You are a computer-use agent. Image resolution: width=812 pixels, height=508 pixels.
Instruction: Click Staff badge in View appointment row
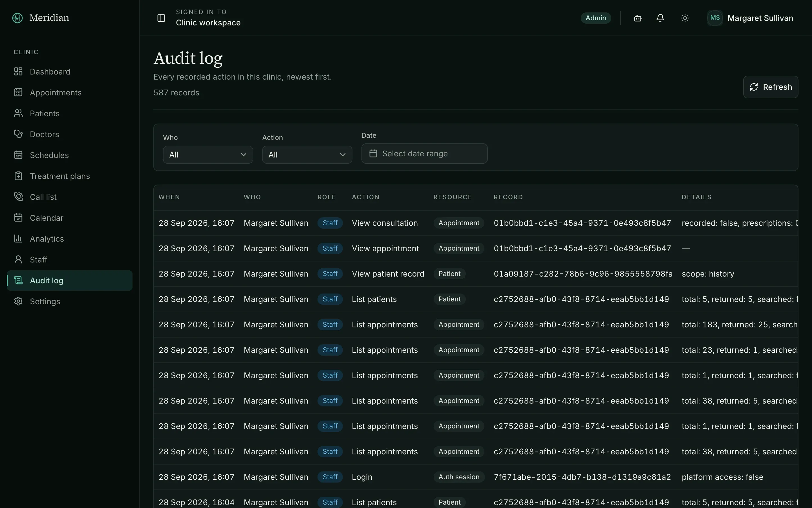click(330, 248)
